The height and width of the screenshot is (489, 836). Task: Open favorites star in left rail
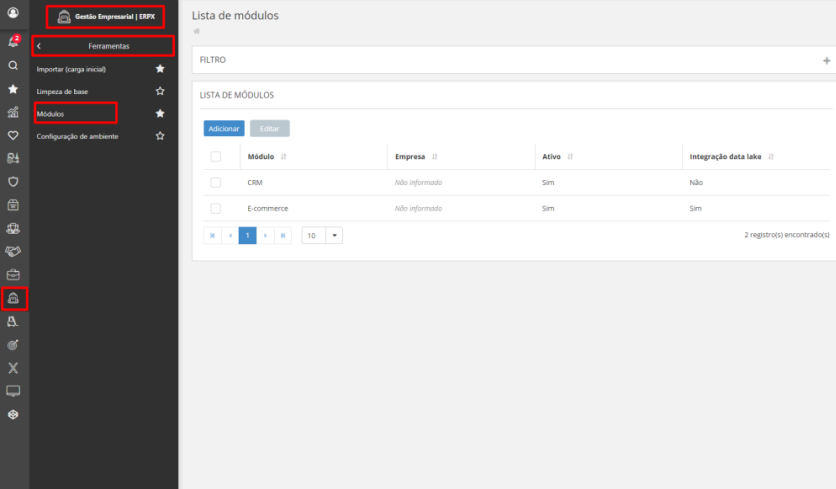[x=13, y=89]
